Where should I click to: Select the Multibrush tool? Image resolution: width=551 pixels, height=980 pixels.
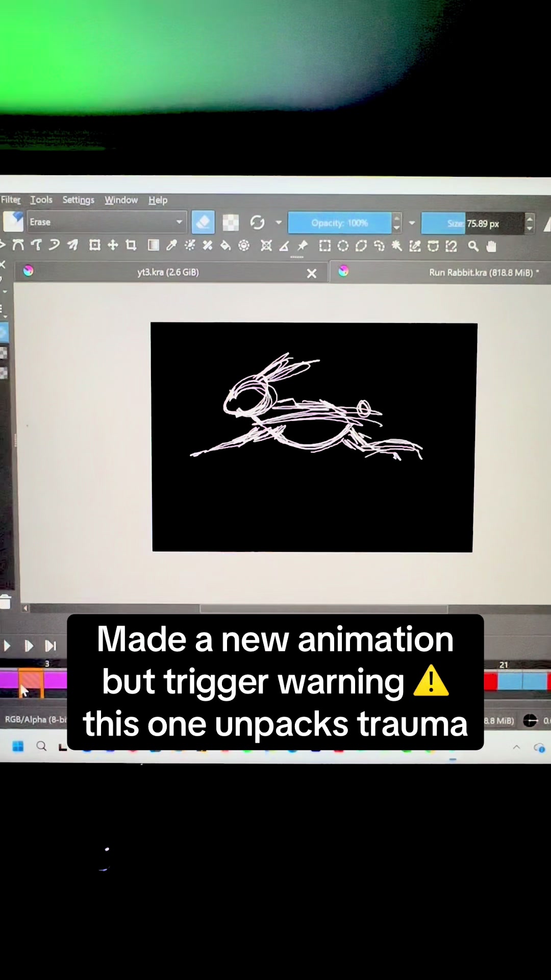(73, 245)
